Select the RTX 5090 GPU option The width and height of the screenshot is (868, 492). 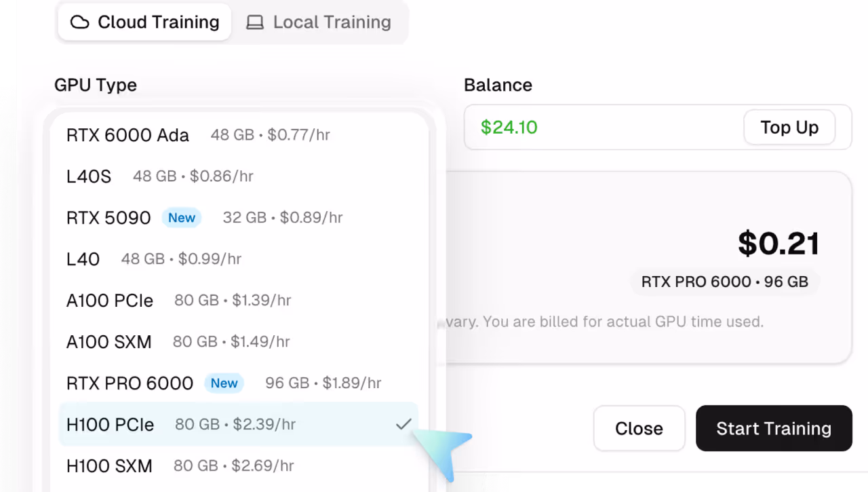tap(108, 217)
